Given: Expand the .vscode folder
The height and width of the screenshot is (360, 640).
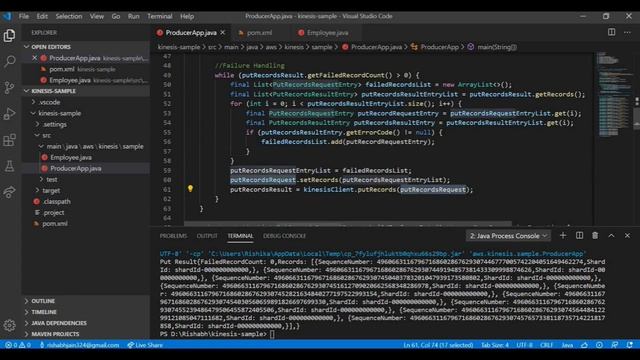Looking at the screenshot, I should pos(49,102).
